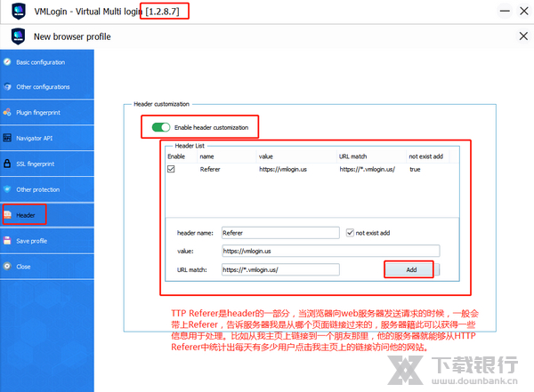Click the SSL fingerprint lock icon
Viewport: 534px width, 392px height.
[7, 164]
